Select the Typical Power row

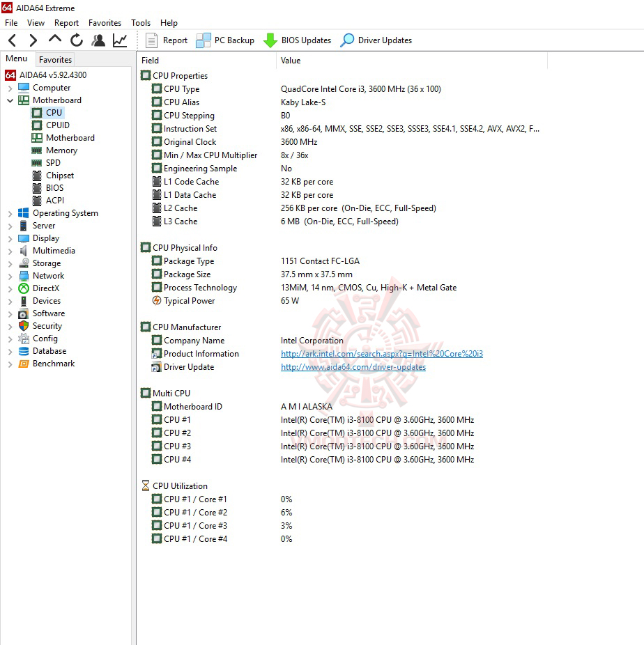coord(344,301)
